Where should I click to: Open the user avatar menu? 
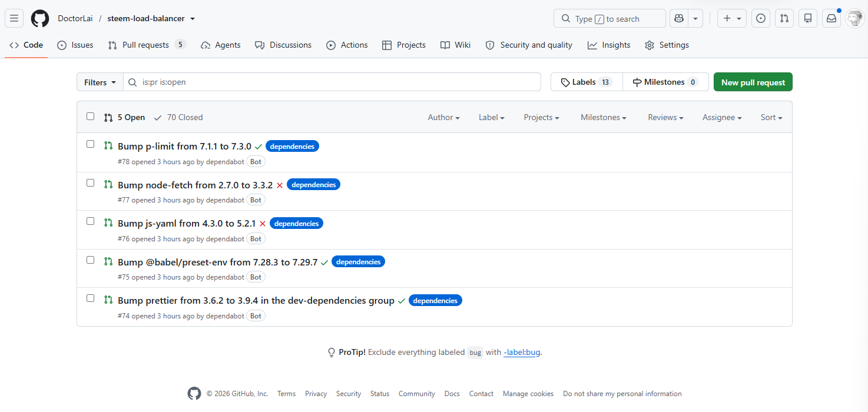tap(855, 18)
